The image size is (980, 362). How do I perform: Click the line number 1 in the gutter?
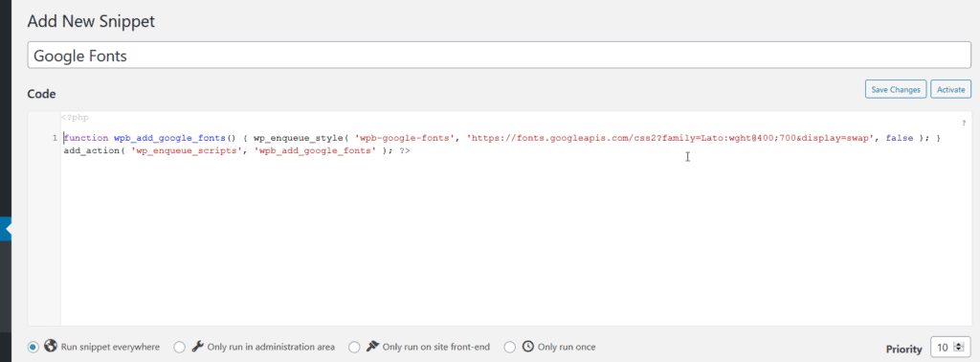pos(56,138)
